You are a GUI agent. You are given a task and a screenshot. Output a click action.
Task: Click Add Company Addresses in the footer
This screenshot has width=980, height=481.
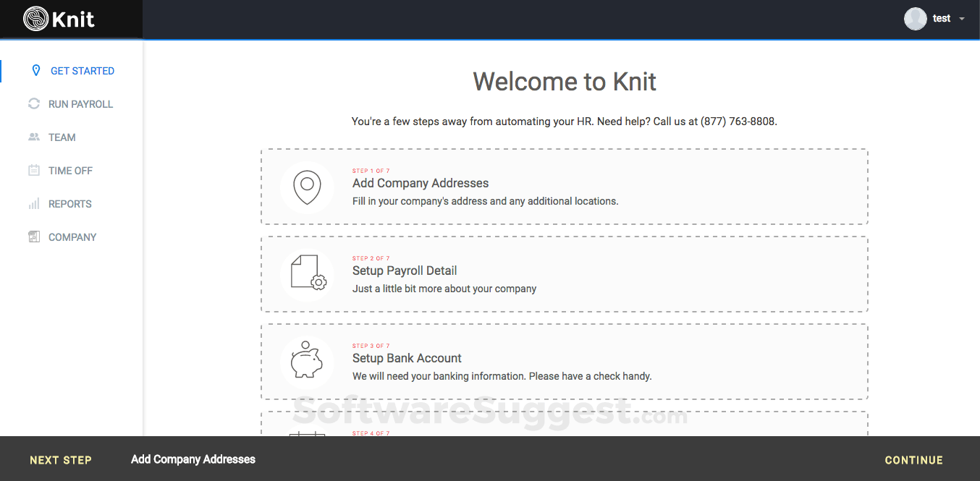(x=193, y=460)
